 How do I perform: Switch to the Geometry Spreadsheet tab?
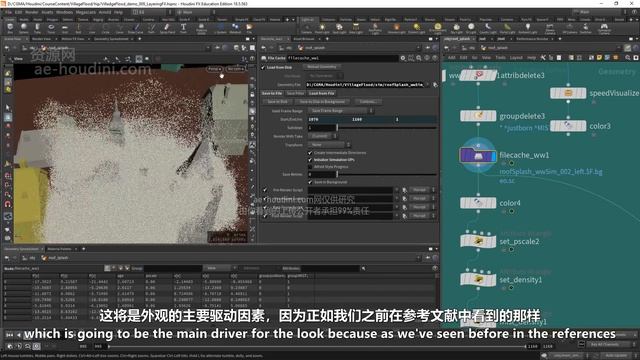pyautogui.click(x=111, y=39)
